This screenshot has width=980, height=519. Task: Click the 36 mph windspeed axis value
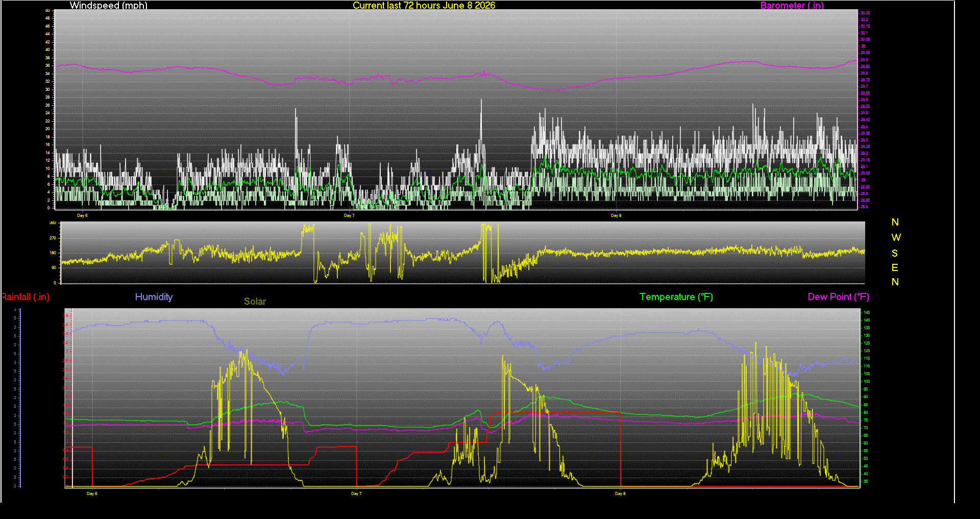pyautogui.click(x=47, y=65)
